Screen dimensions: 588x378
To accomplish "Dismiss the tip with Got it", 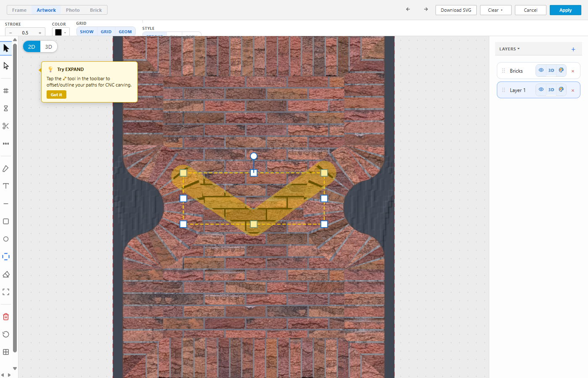I will pos(56,95).
